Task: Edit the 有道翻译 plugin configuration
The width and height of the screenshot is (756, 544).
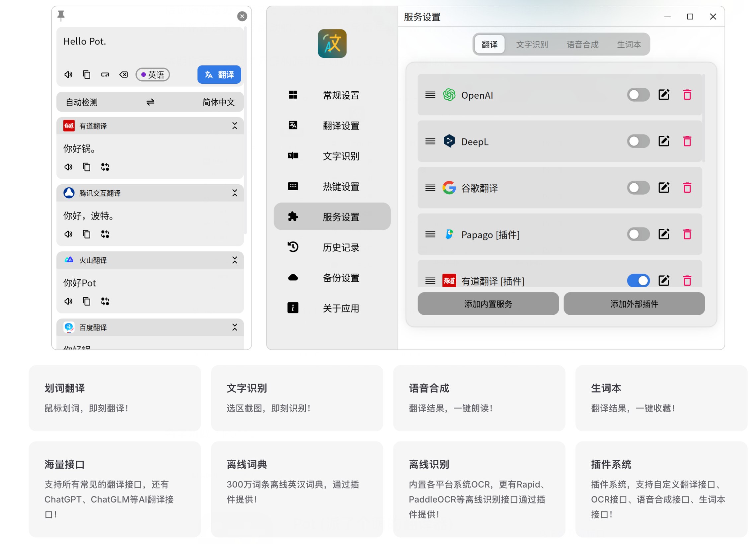Action: click(664, 281)
